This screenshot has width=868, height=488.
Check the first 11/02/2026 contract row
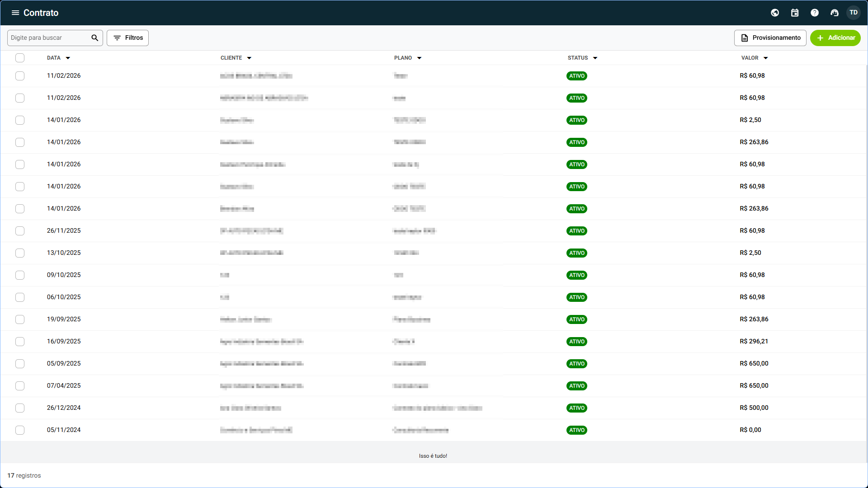(20, 76)
